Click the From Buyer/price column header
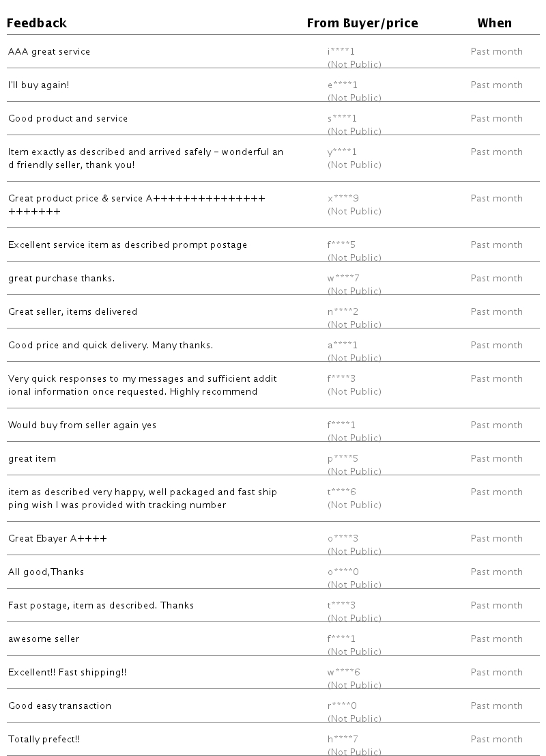Image resolution: width=546 pixels, height=756 pixels. click(362, 23)
